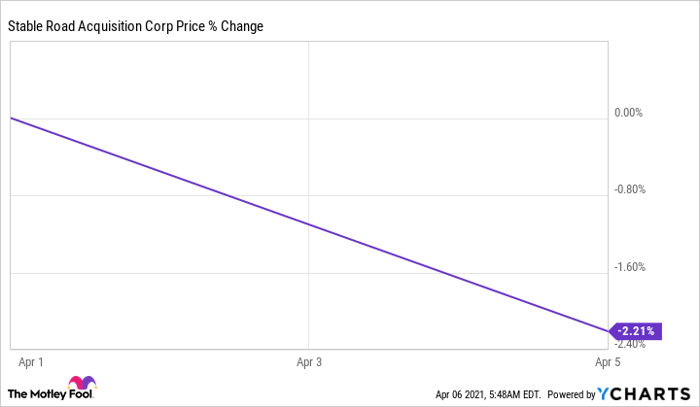Click the line's endpoint at Apr 5
700x407 pixels.
(x=607, y=330)
